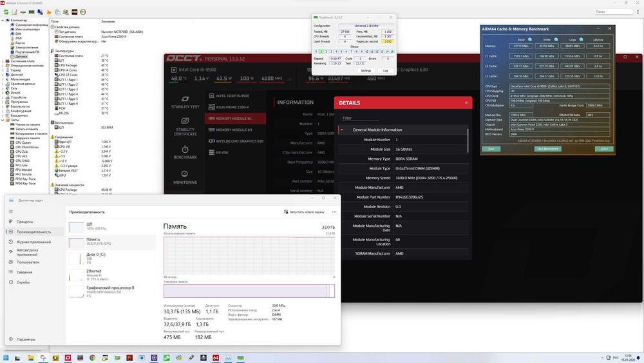Click the TestMem5 green icon on taskbar
This screenshot has height=363, width=644.
coord(240,358)
